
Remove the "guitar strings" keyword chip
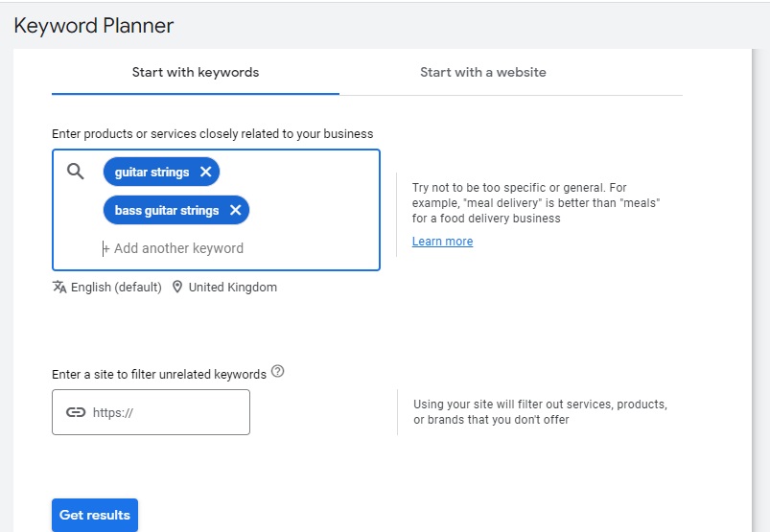point(205,173)
